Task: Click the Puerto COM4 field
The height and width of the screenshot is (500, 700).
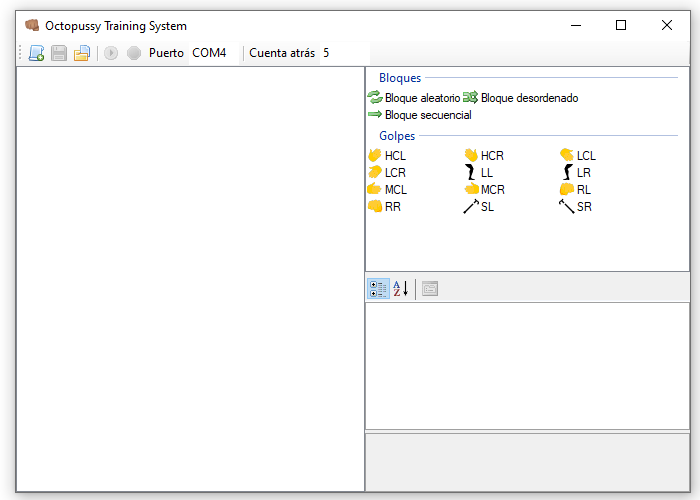Action: (213, 53)
